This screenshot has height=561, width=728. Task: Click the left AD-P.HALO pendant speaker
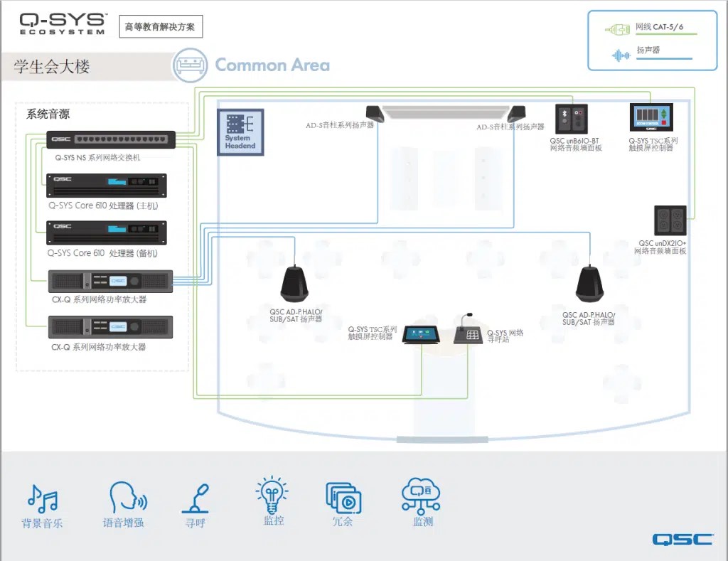pos(294,284)
